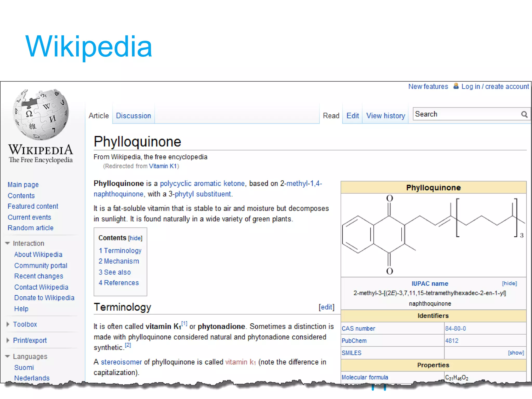Click the search magnifier icon
The height and width of the screenshot is (399, 532).
524,115
